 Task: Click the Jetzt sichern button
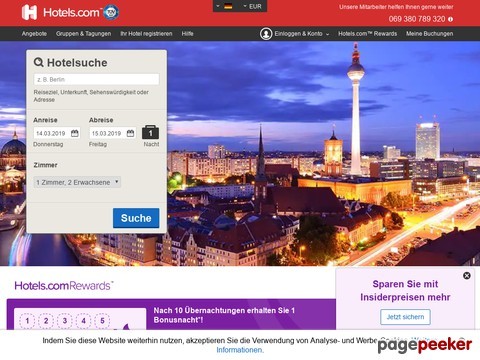405,317
